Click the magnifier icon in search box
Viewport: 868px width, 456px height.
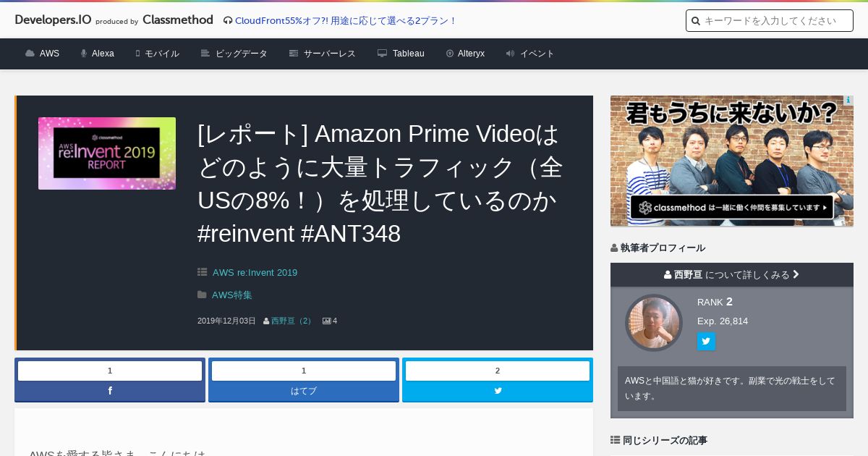click(696, 21)
